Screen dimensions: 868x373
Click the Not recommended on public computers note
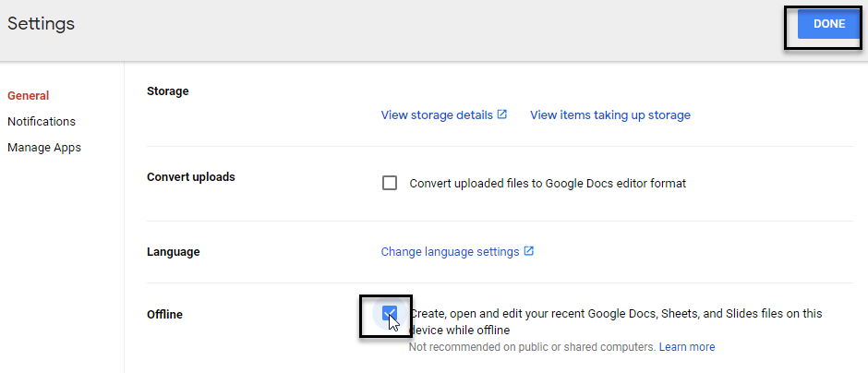click(532, 347)
